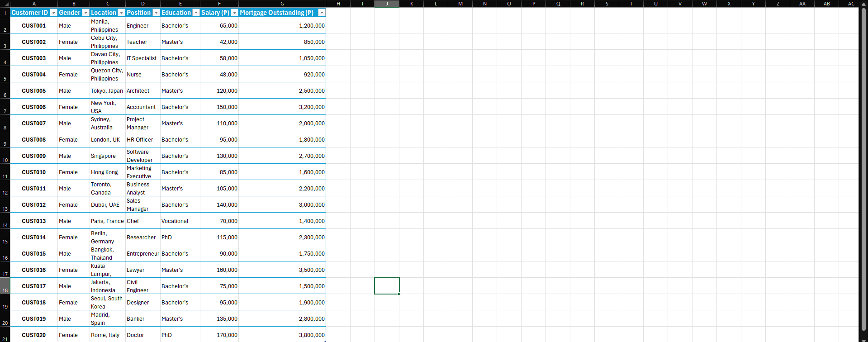Click the Mortgage Outstanding (₱) header text
The height and width of the screenshot is (342, 868).
coord(276,13)
